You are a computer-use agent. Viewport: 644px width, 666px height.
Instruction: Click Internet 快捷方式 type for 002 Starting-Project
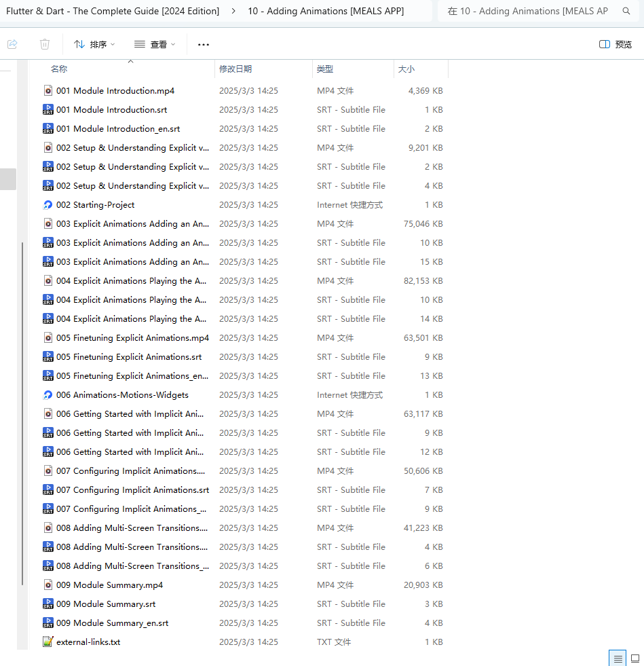pyautogui.click(x=349, y=205)
